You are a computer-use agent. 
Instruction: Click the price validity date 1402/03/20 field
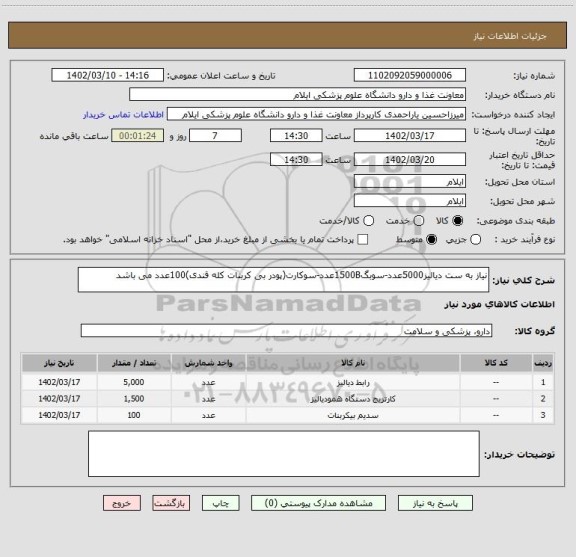410,159
